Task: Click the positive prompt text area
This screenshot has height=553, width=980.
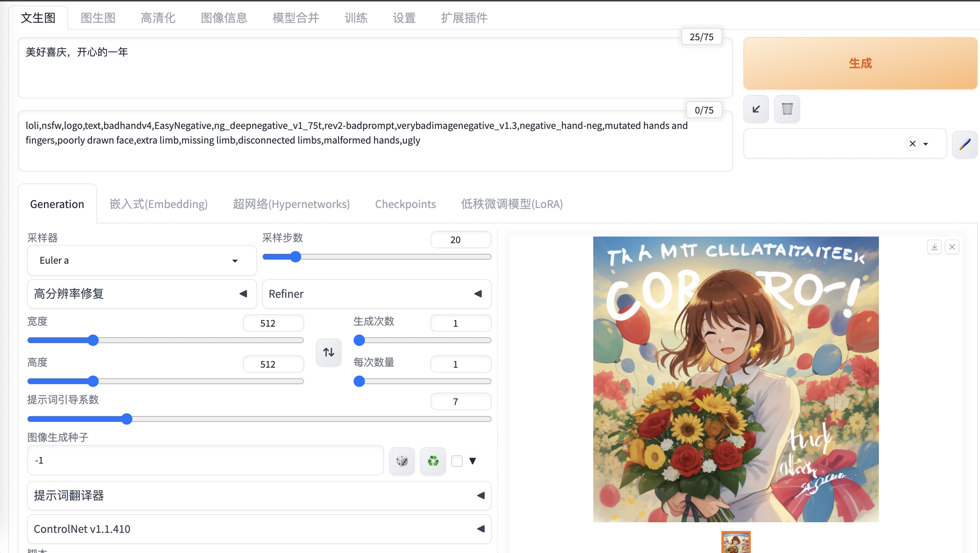Action: click(x=375, y=68)
